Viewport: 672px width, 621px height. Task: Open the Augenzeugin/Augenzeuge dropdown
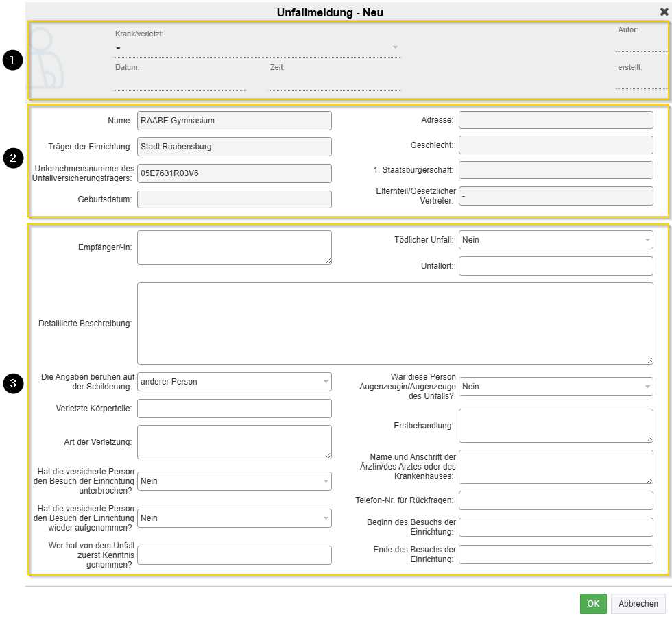(555, 387)
